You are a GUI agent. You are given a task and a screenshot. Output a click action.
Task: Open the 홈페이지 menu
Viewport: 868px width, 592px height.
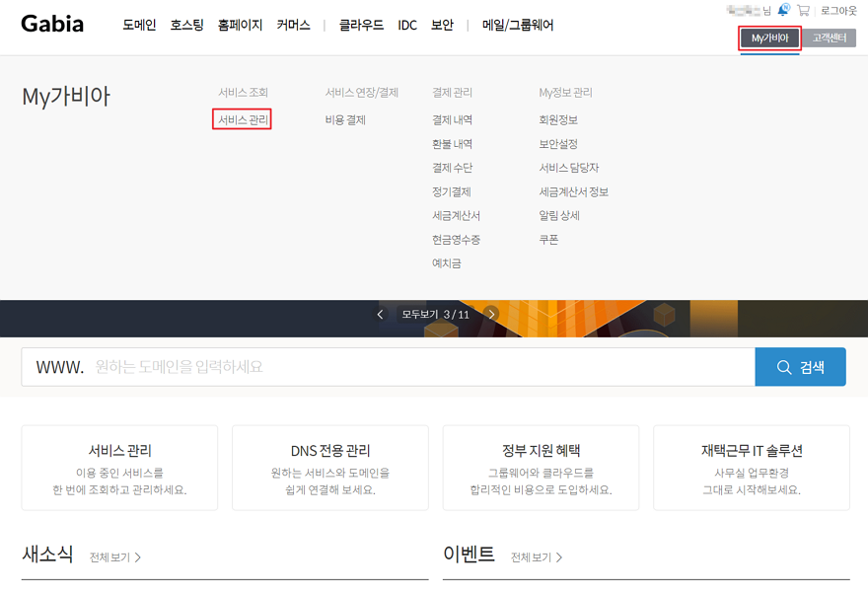pyautogui.click(x=241, y=25)
